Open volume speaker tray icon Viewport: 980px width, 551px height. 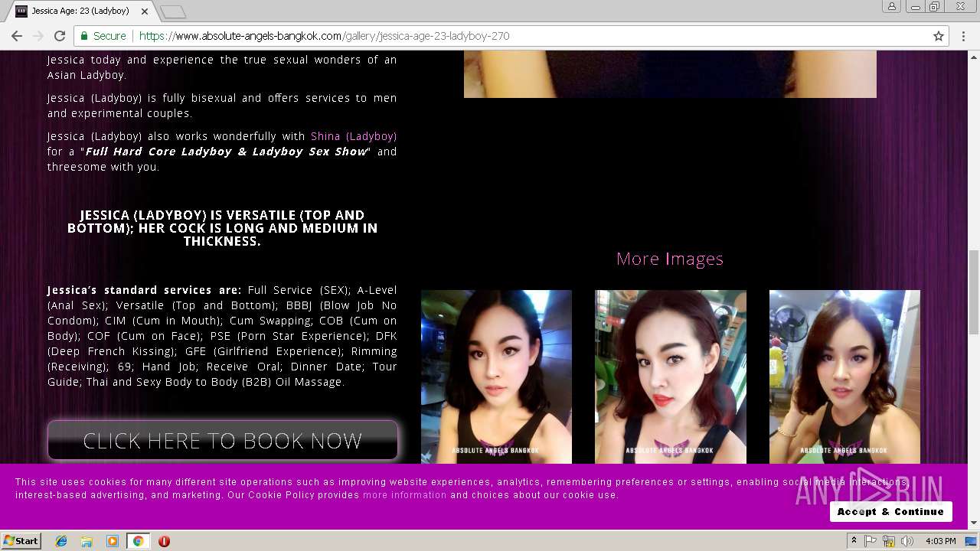[907, 541]
